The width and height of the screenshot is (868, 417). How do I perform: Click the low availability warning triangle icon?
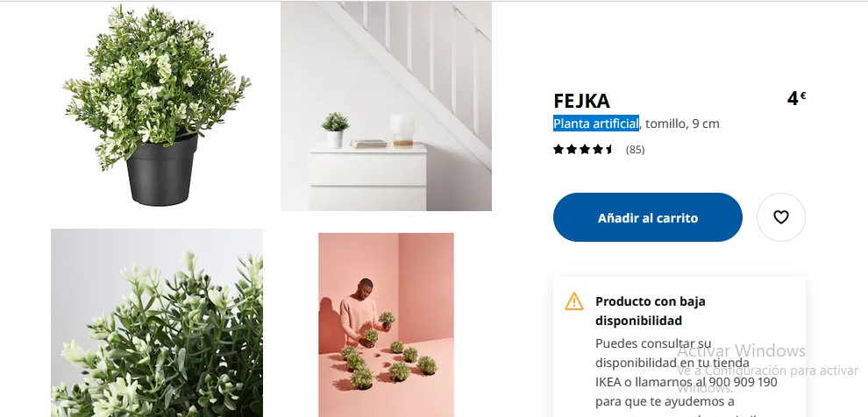tap(574, 301)
